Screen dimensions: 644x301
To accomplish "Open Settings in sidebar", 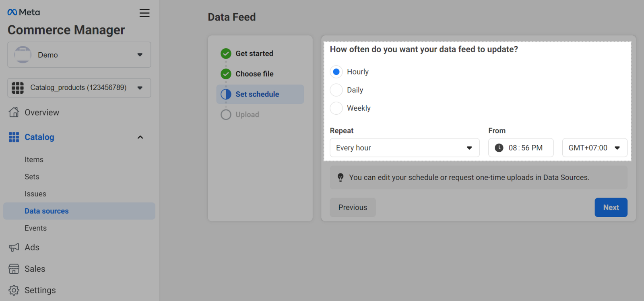I will click(x=40, y=290).
